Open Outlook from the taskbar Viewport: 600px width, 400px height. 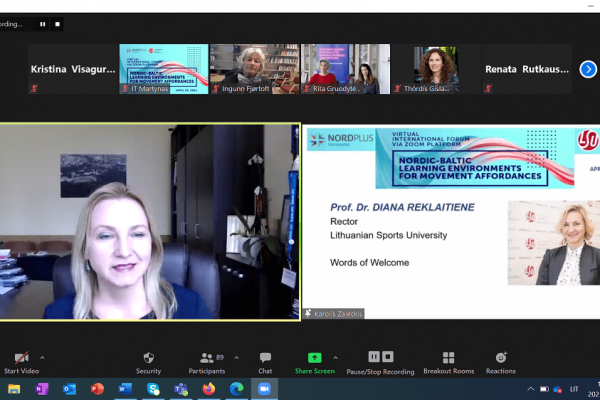coord(70,389)
